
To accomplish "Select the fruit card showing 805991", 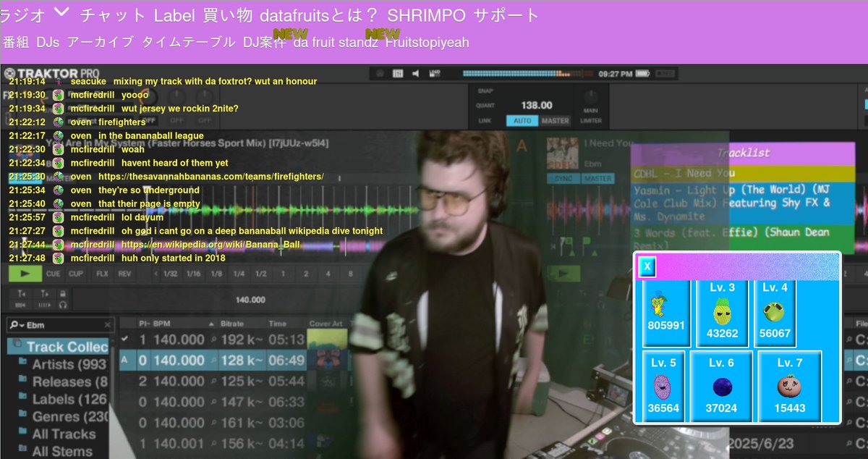I will pos(666,313).
